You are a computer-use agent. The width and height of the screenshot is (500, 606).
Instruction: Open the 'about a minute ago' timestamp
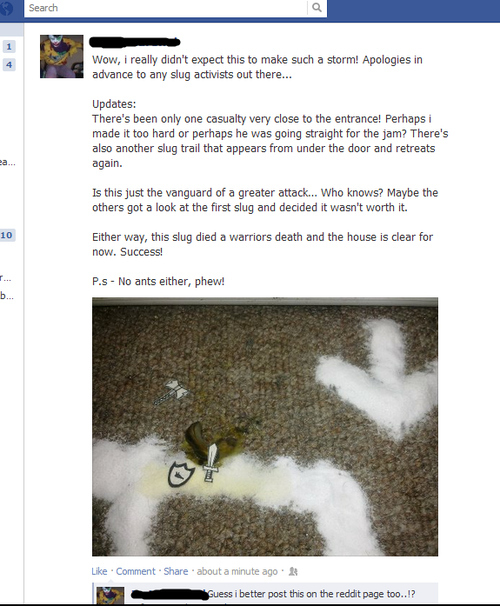[x=237, y=571]
